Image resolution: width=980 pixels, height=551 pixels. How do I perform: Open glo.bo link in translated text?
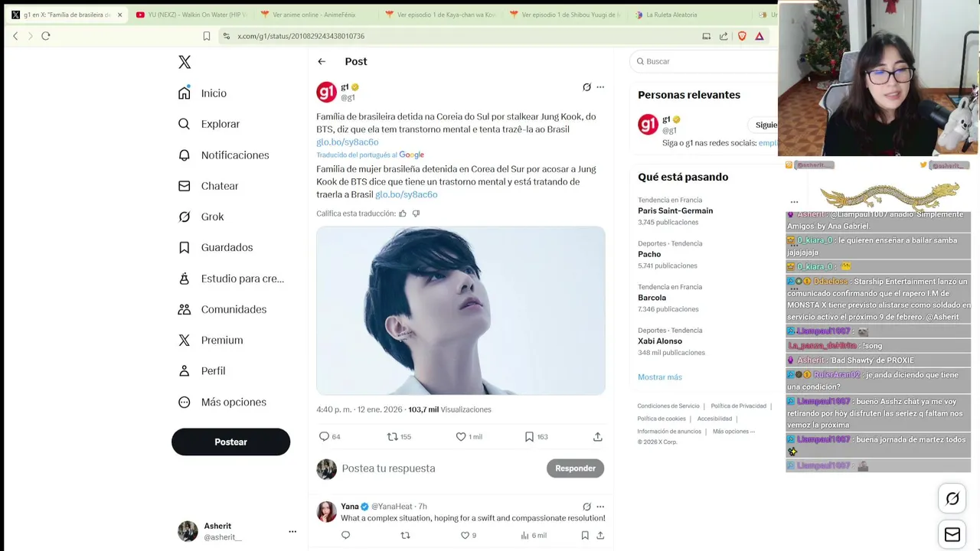pyautogui.click(x=406, y=194)
